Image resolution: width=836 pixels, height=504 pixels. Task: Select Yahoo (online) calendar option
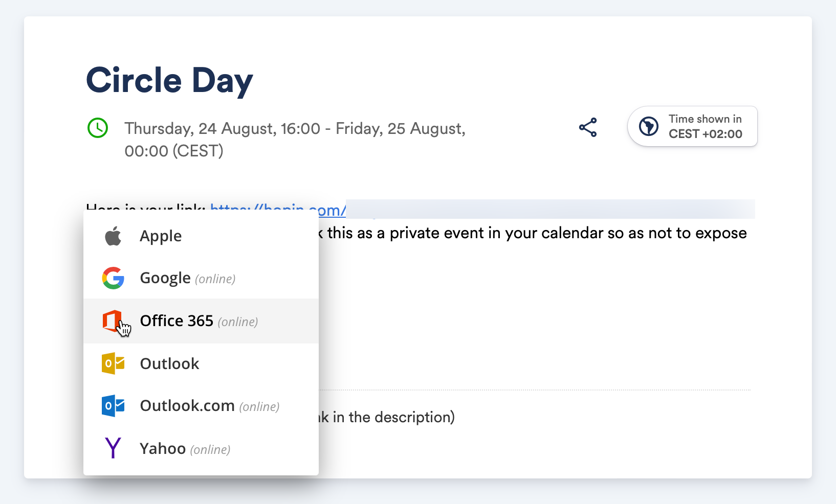pos(162,448)
